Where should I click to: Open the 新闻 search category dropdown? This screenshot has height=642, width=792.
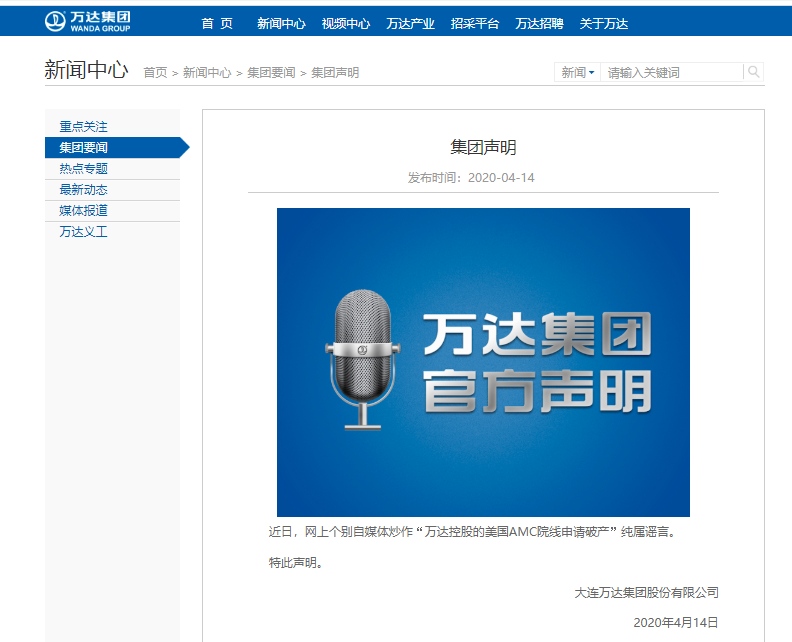click(x=577, y=73)
